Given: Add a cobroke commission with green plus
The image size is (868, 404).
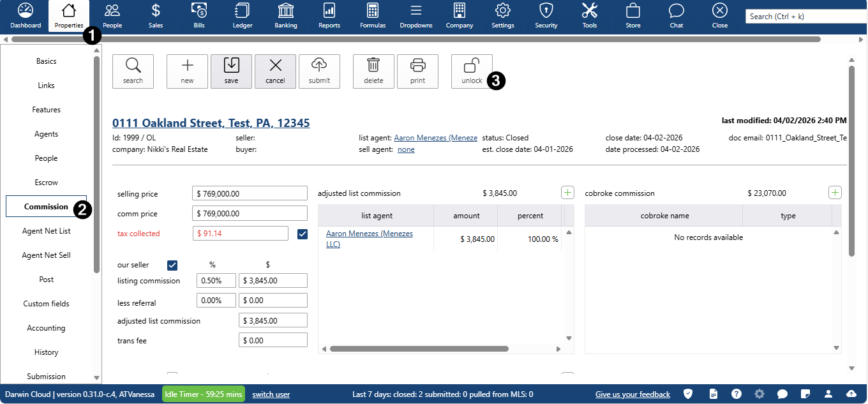Looking at the screenshot, I should 835,193.
